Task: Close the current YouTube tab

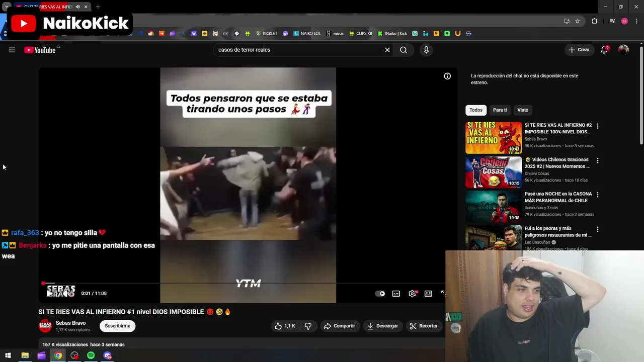Action: click(x=86, y=7)
